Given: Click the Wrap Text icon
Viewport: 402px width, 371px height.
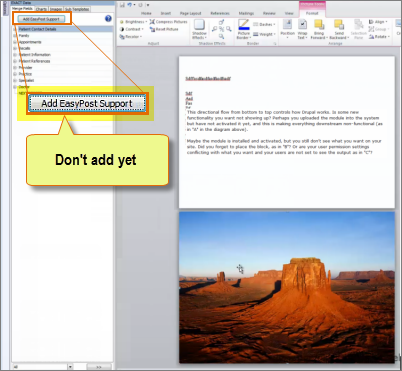Looking at the screenshot, I should click(302, 25).
